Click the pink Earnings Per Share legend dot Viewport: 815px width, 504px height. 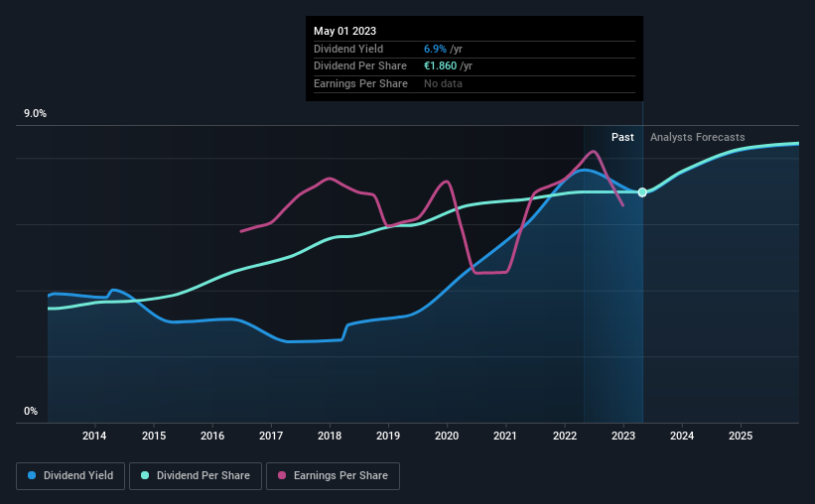click(x=282, y=475)
